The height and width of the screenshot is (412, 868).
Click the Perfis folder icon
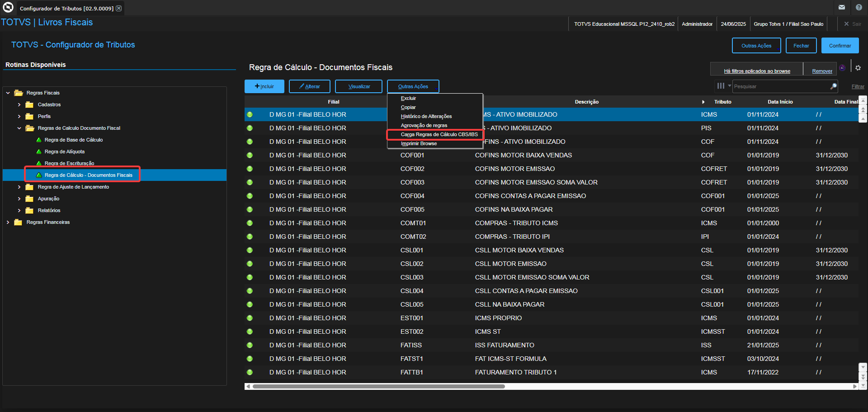(x=30, y=116)
